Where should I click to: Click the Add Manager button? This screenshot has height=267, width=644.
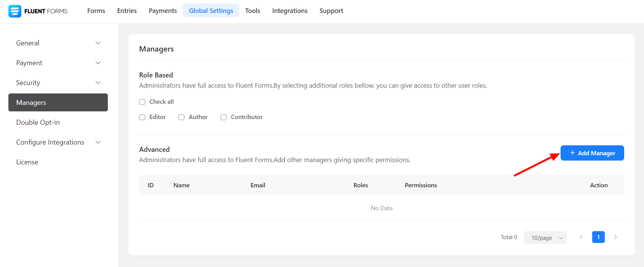[592, 153]
